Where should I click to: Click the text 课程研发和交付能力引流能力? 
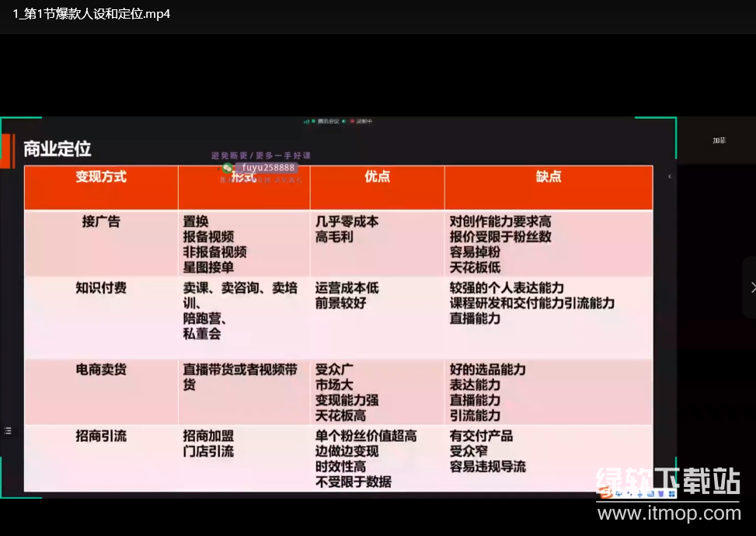click(531, 303)
